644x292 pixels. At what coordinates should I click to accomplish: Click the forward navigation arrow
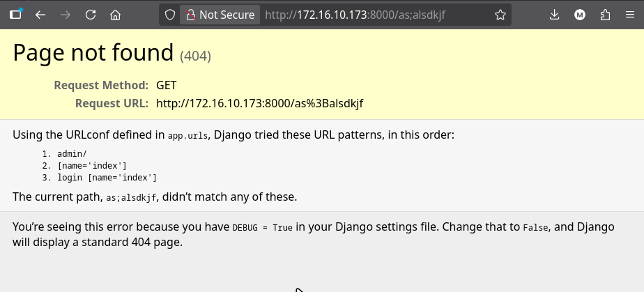tap(66, 15)
